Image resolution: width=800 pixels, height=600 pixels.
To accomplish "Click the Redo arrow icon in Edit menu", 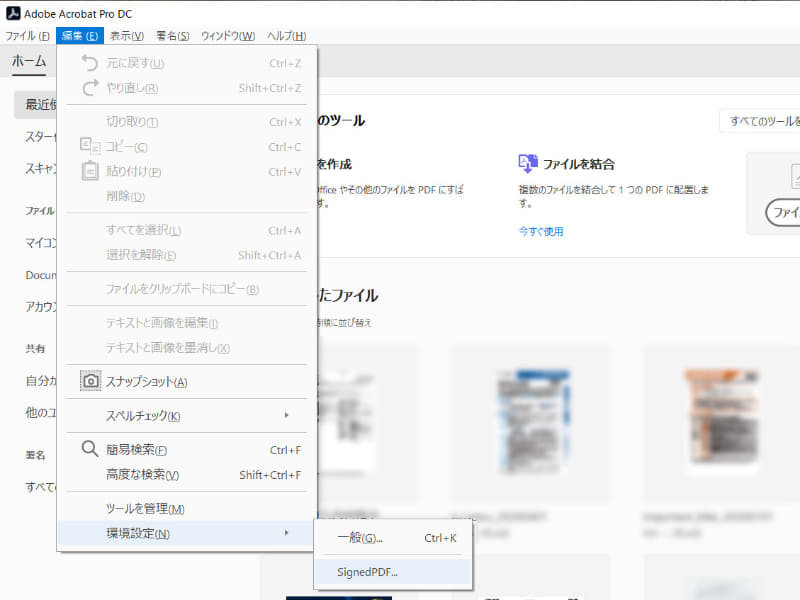I will click(90, 88).
